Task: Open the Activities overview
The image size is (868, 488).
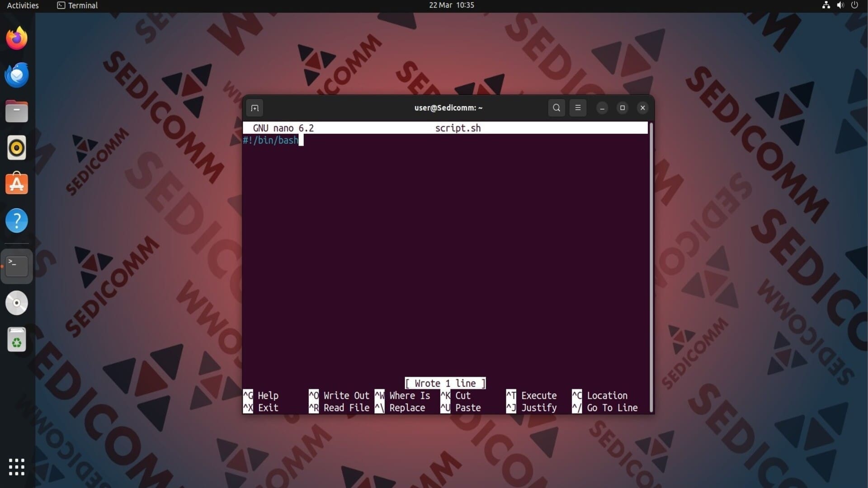Action: pos(23,5)
